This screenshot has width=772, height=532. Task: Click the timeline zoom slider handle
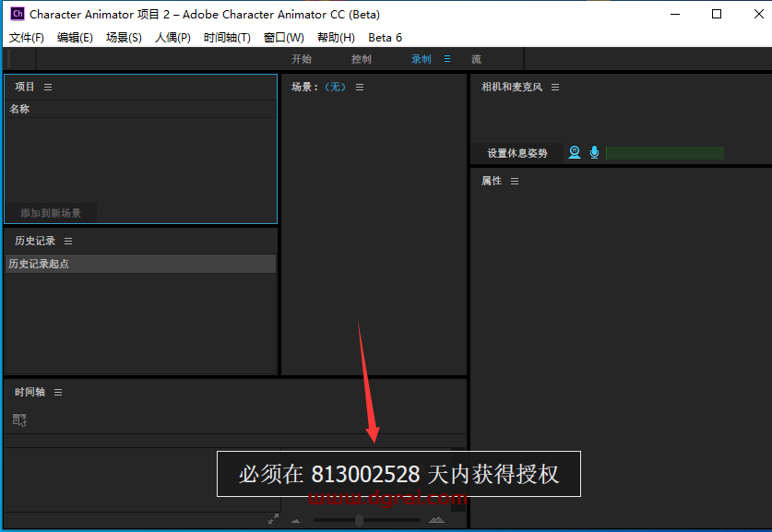[359, 520]
